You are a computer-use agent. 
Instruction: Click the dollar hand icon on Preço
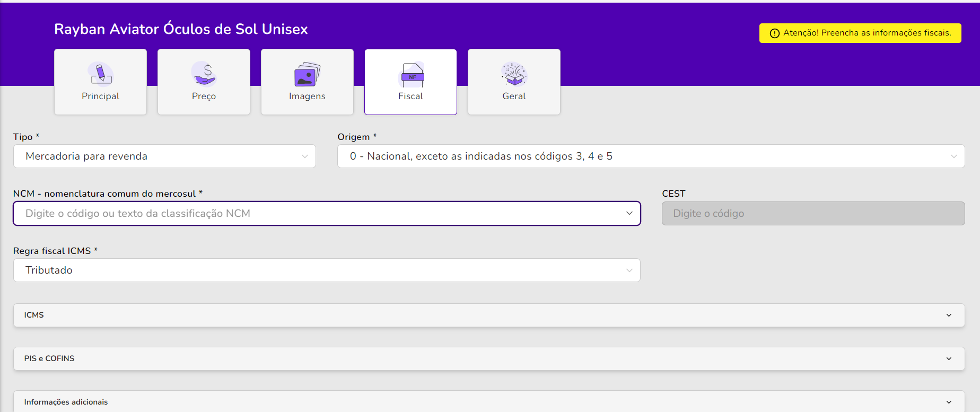pyautogui.click(x=204, y=74)
